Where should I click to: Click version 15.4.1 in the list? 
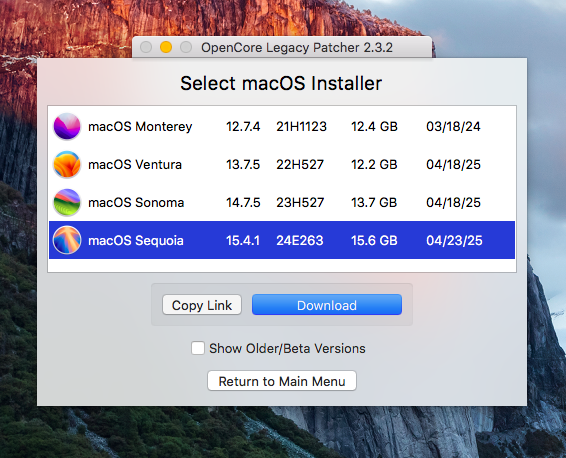[243, 241]
